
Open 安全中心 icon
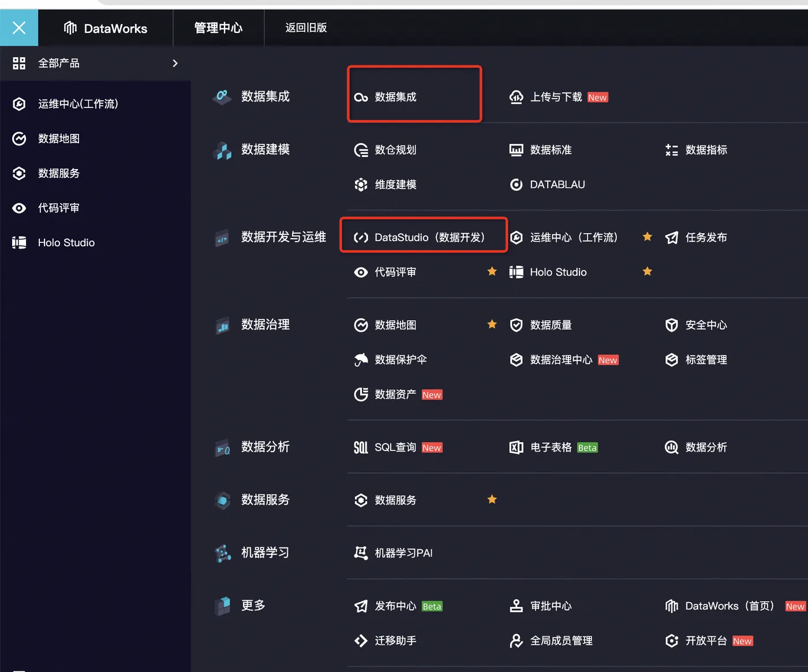coord(672,325)
